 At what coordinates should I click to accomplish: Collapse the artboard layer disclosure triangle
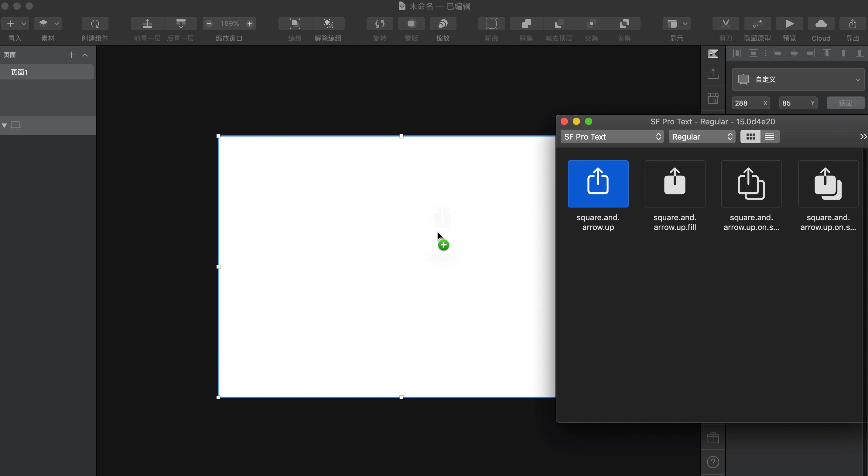[4, 126]
